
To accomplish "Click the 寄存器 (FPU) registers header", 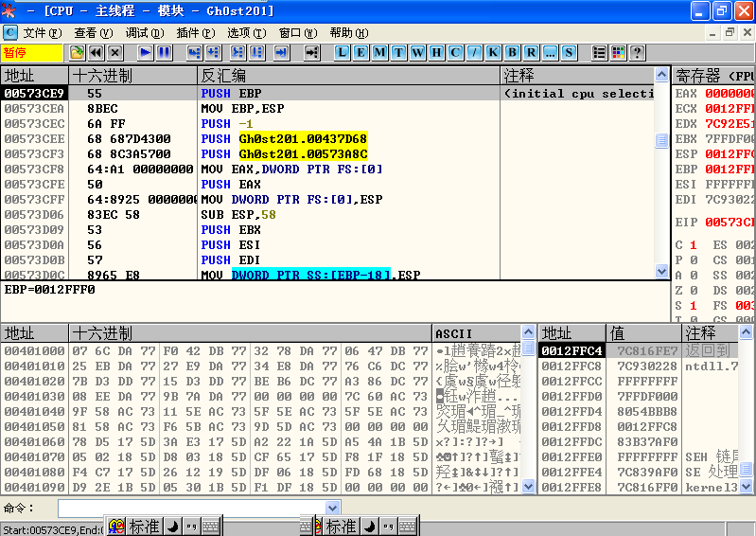I will pyautogui.click(x=713, y=76).
